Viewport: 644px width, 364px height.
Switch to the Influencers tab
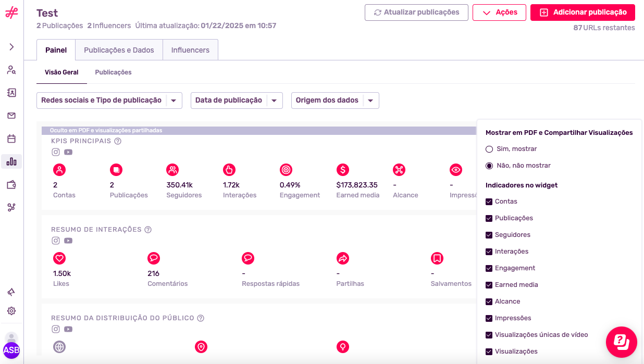(190, 50)
